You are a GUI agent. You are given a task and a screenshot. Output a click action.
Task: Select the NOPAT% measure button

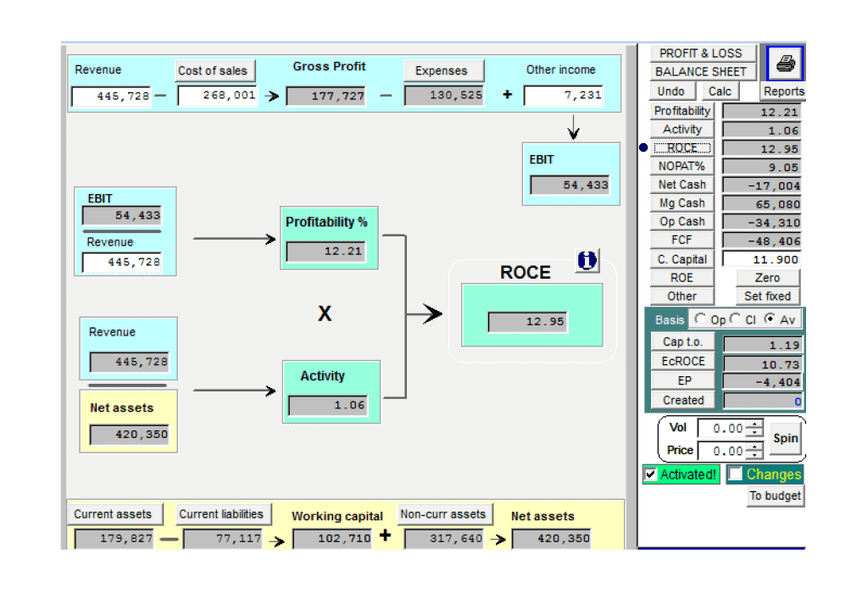pyautogui.click(x=682, y=166)
